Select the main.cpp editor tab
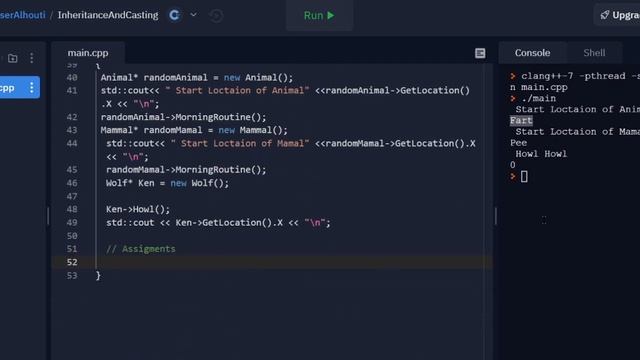Screen dimensions: 640x360 [x=88, y=53]
